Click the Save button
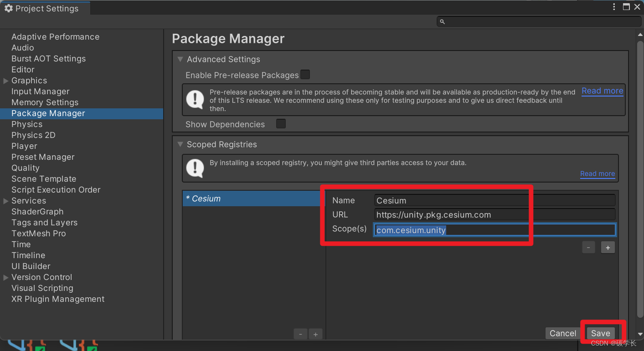This screenshot has width=644, height=351. click(600, 333)
